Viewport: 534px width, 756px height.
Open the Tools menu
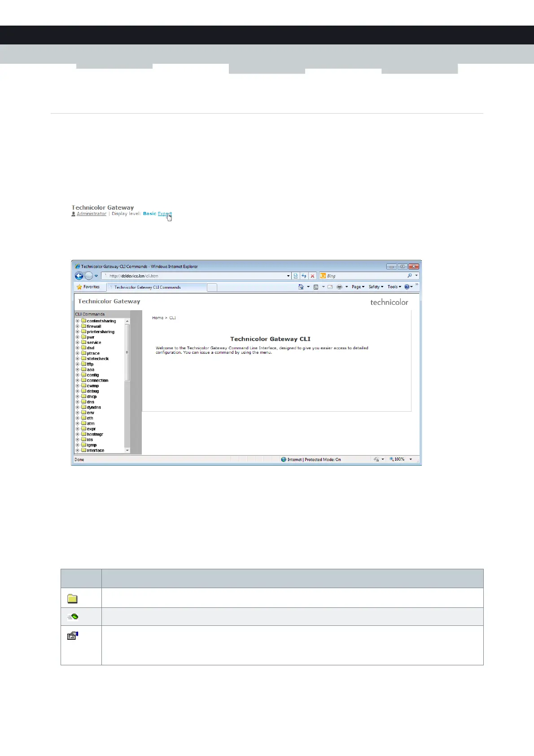[x=394, y=287]
